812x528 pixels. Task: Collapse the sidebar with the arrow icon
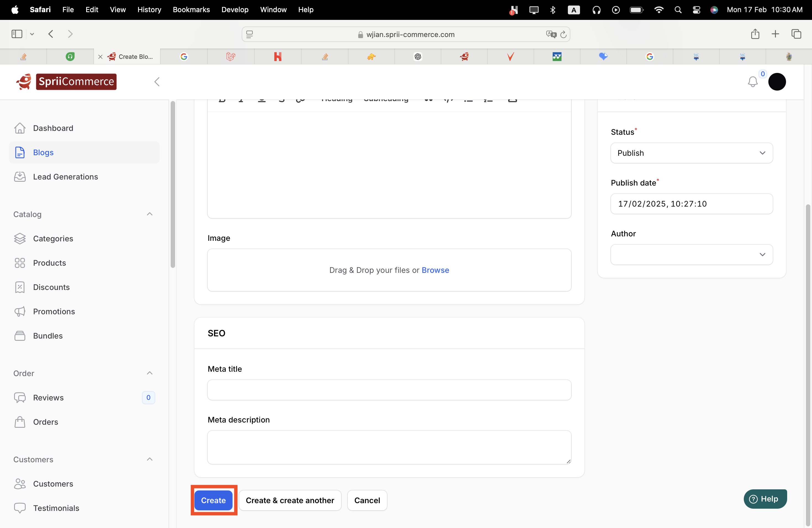pyautogui.click(x=157, y=82)
